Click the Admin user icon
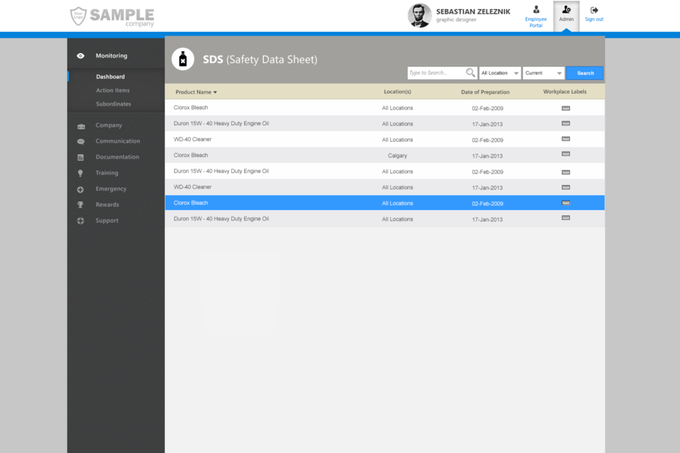Image resolution: width=680 pixels, height=453 pixels. [x=566, y=9]
